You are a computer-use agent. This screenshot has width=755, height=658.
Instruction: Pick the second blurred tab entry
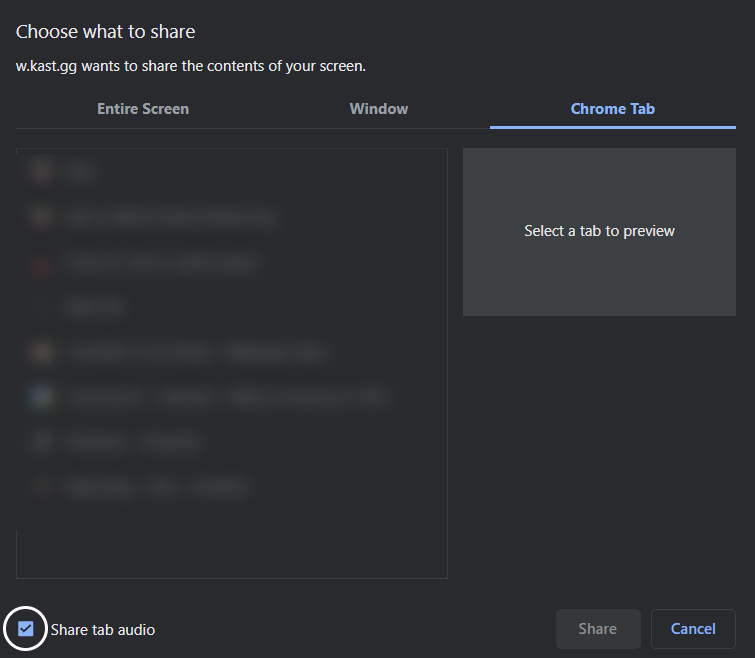click(172, 217)
